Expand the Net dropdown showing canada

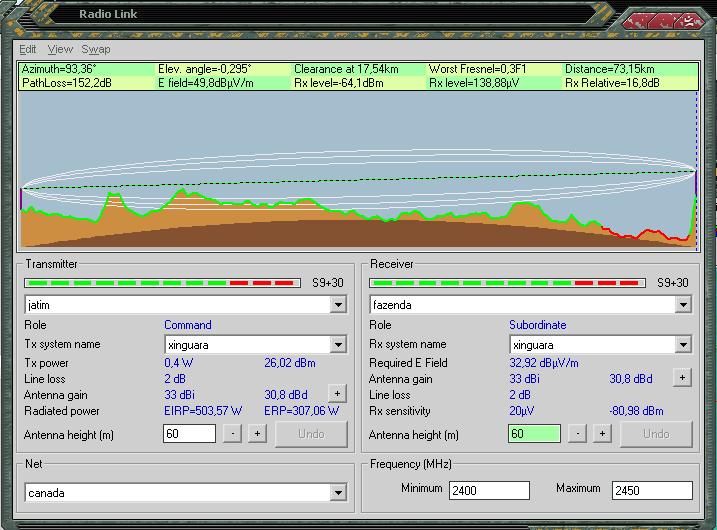click(x=338, y=493)
